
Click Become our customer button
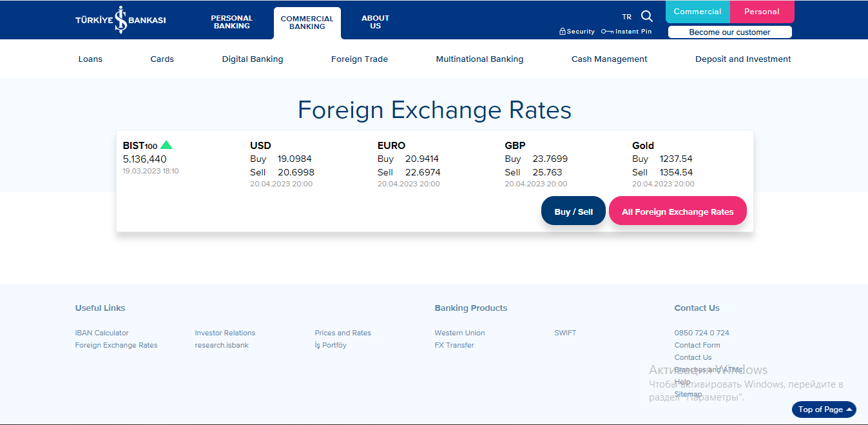729,32
